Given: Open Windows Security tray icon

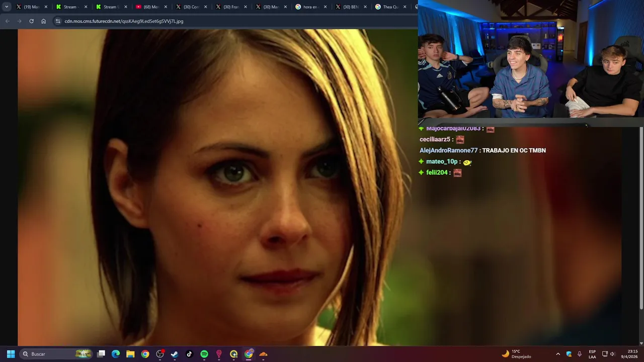Looking at the screenshot, I should coord(569,354).
